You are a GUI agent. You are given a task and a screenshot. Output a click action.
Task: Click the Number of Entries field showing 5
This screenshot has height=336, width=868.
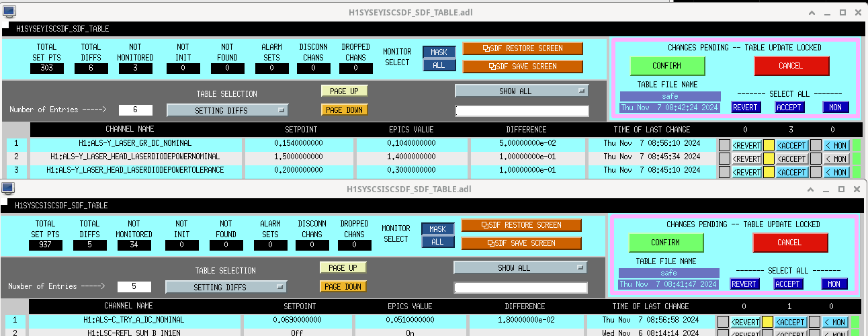(134, 287)
